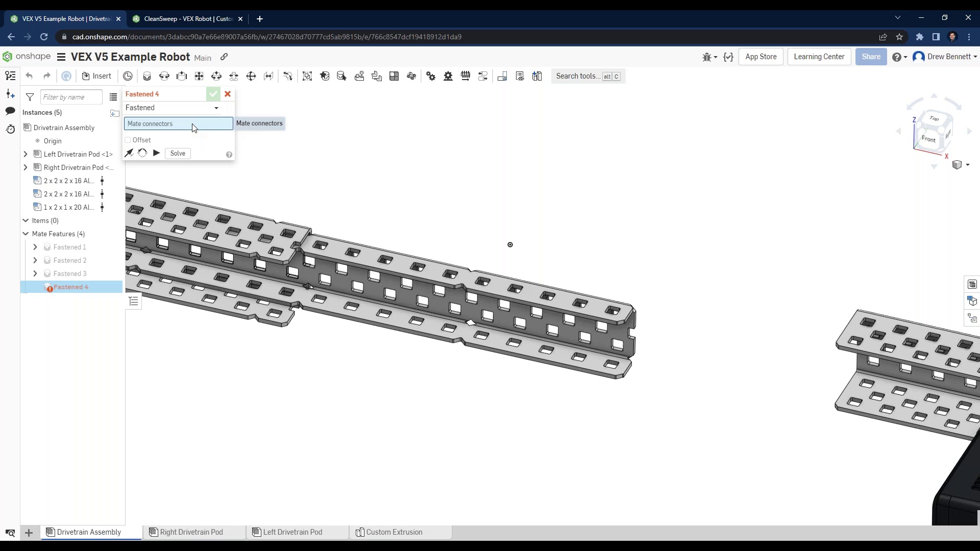Click the Filter by name field
Image resolution: width=980 pixels, height=551 pixels.
tap(71, 97)
